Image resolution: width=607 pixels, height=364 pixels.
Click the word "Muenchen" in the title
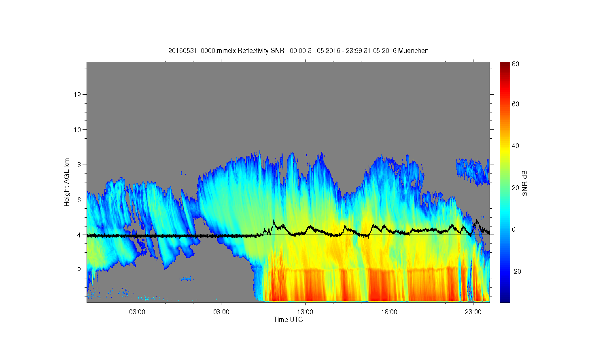tap(413, 51)
